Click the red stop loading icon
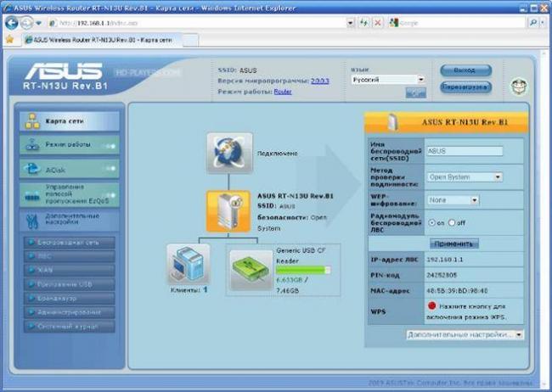 377,23
